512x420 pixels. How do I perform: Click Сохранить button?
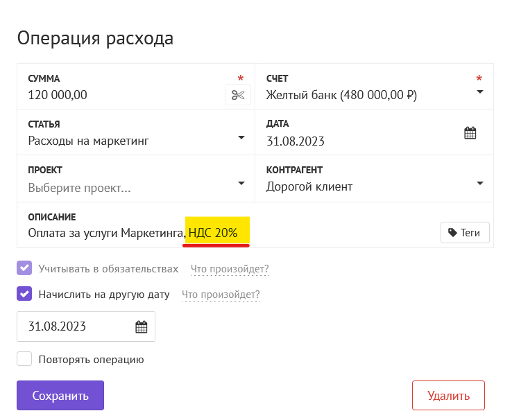(x=60, y=395)
